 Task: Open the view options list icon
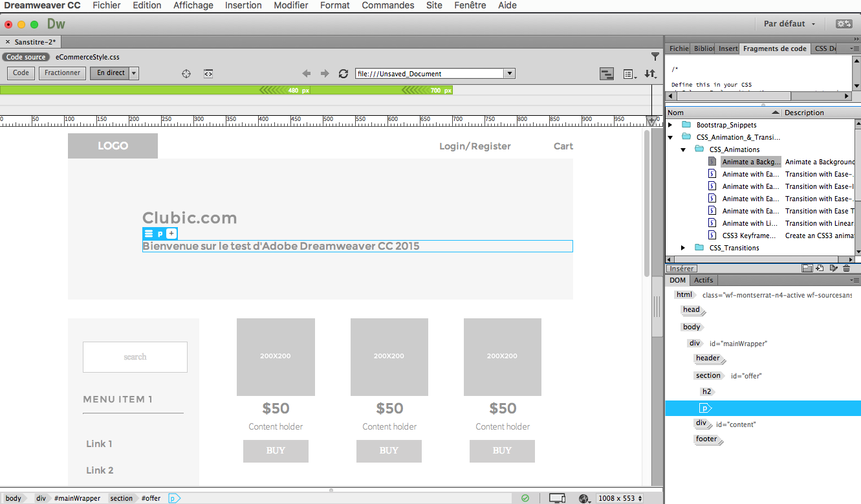point(629,74)
